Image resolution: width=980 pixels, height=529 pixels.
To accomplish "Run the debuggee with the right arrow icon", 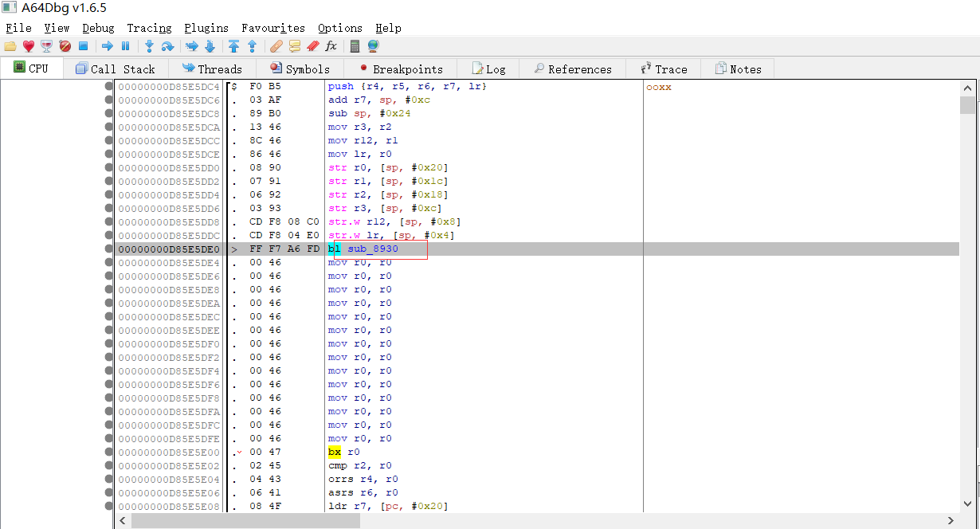I will [x=108, y=46].
